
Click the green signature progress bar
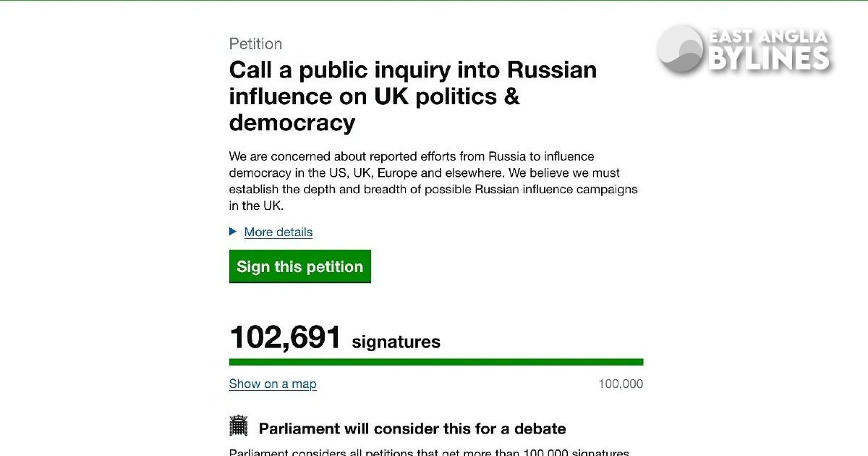[436, 362]
